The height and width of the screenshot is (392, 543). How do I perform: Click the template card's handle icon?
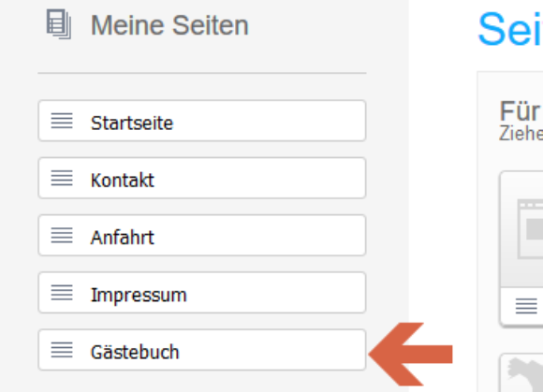click(526, 306)
